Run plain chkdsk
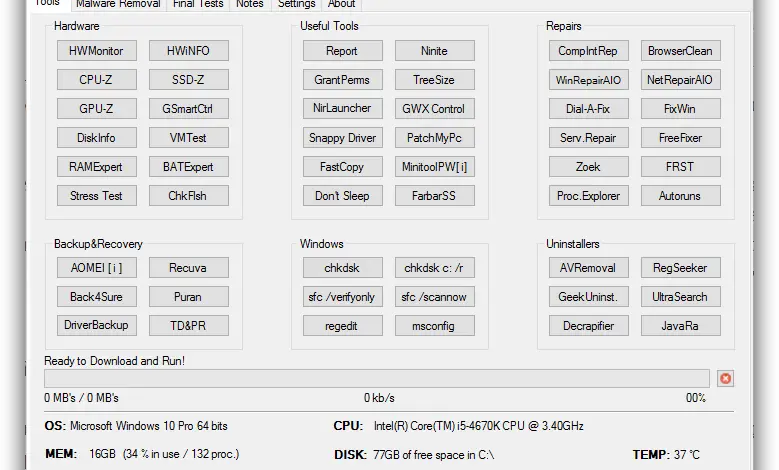Image resolution: width=779 pixels, height=470 pixels. tap(342, 268)
